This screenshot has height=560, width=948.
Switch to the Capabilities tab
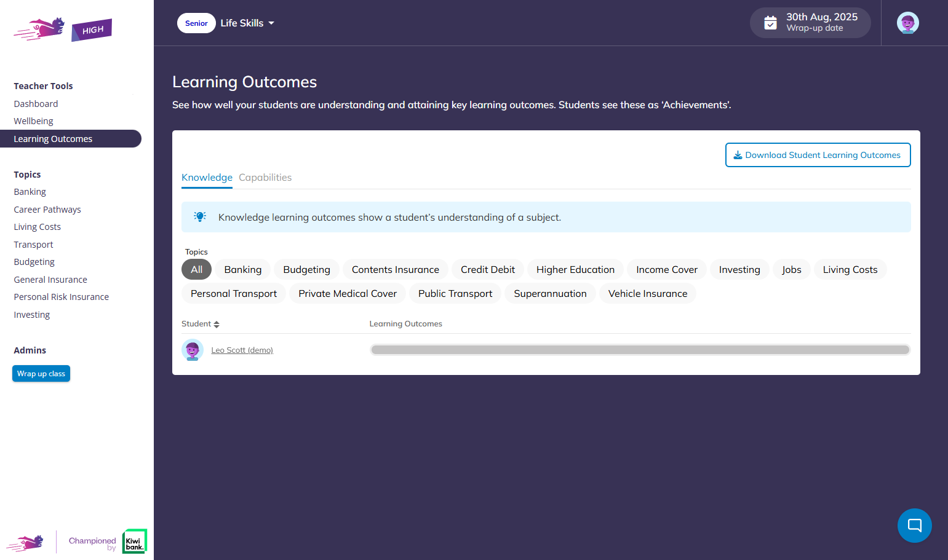[265, 178]
